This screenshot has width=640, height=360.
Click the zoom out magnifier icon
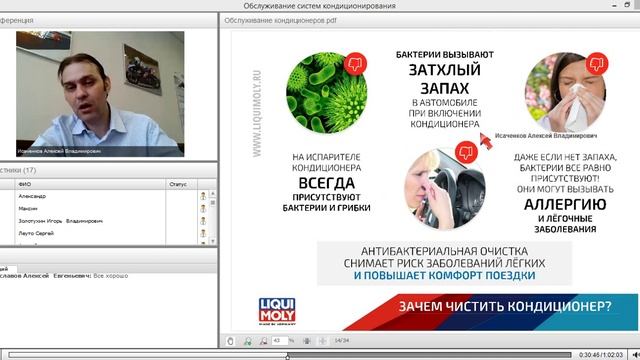[264, 341]
